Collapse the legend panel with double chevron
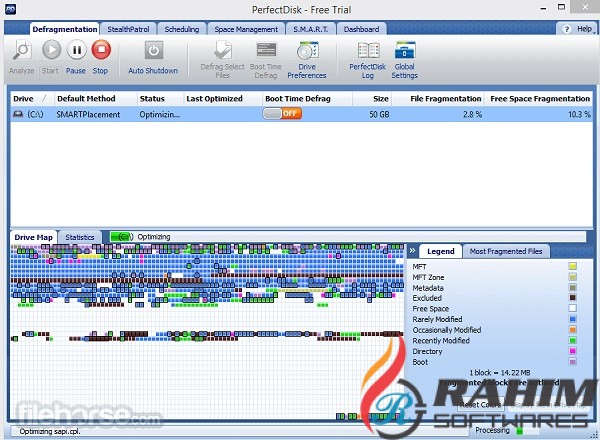This screenshot has height=440, width=600. click(x=412, y=251)
